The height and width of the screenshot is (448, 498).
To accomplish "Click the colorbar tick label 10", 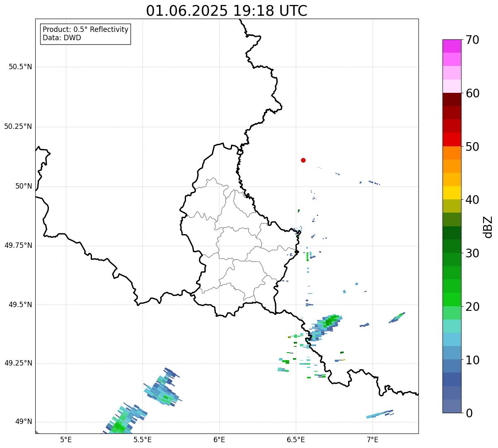I will (x=472, y=360).
